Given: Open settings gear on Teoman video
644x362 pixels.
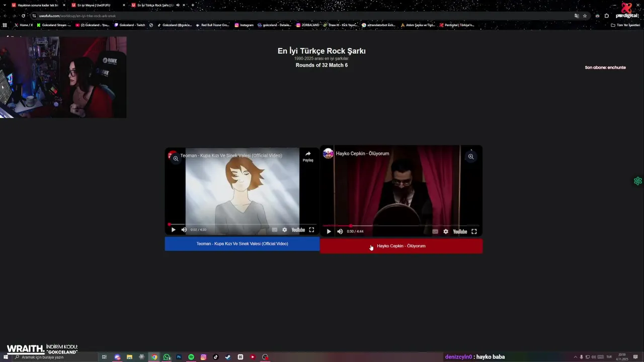Looking at the screenshot, I should (x=284, y=230).
